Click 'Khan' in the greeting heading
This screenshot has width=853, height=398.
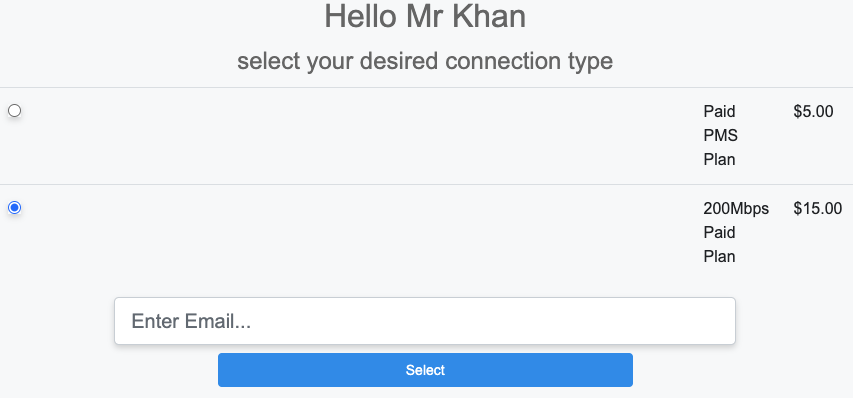point(490,17)
